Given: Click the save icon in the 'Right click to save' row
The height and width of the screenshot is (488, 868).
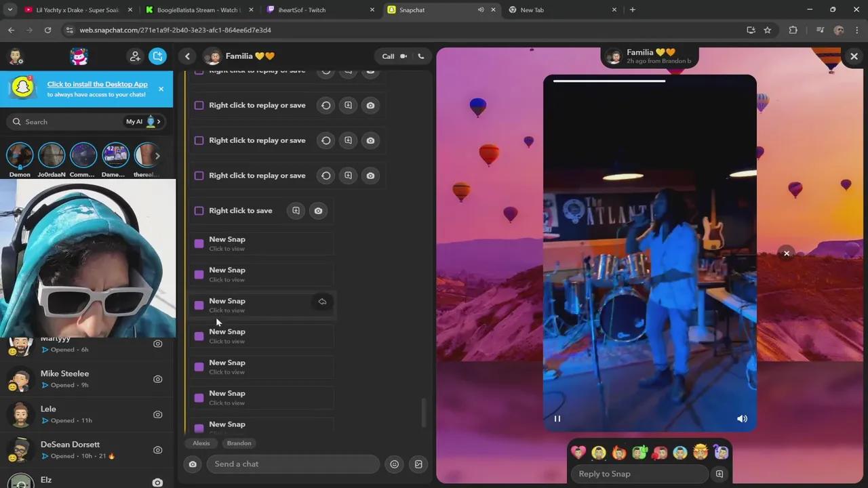Looking at the screenshot, I should [x=296, y=211].
